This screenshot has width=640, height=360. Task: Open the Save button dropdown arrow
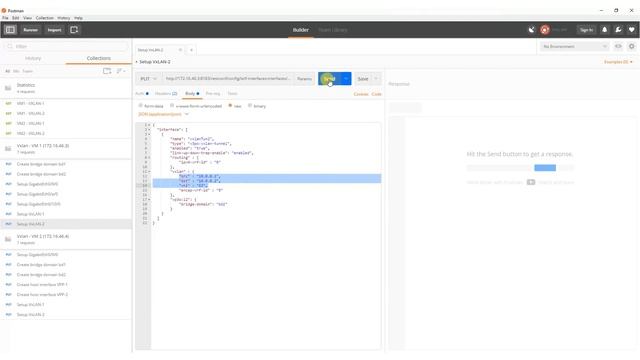coord(376,79)
